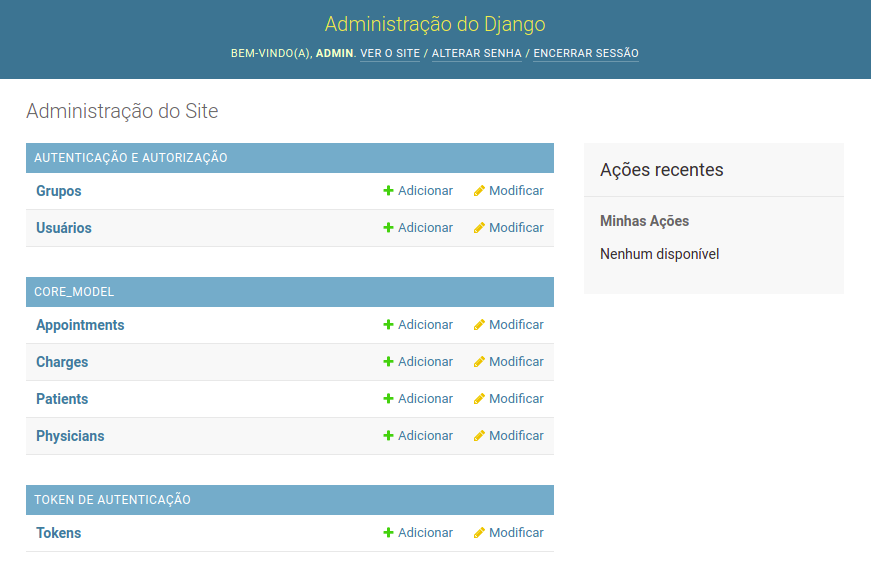Click the ADMIN username in header
871x574 pixels.
(334, 53)
